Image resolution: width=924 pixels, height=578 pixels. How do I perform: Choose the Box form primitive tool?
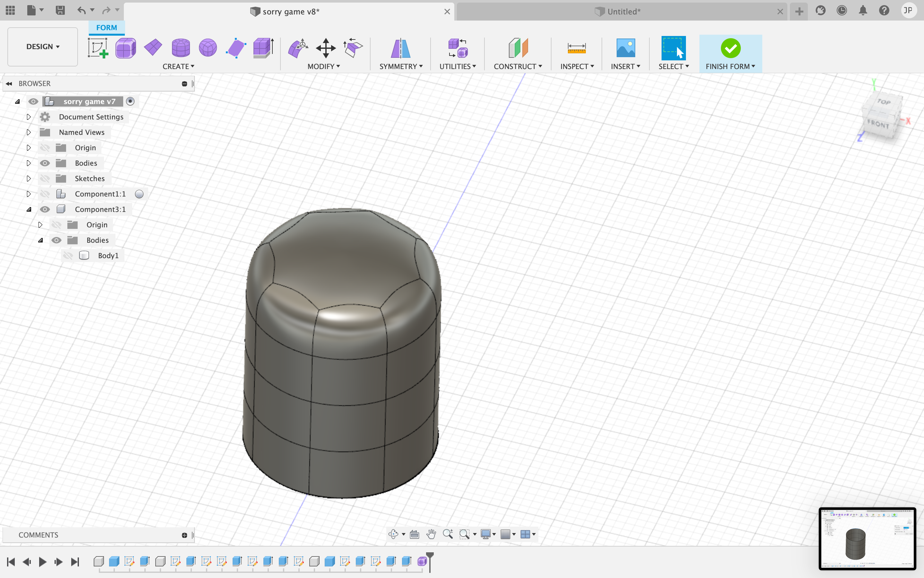[x=126, y=48]
